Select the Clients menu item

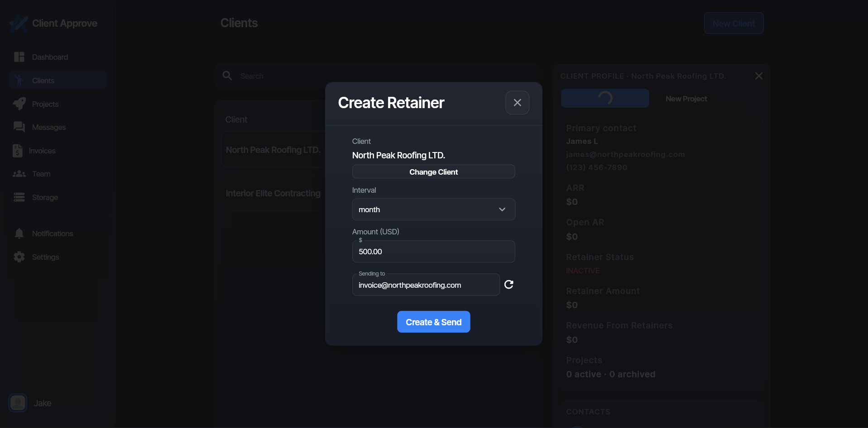(43, 80)
